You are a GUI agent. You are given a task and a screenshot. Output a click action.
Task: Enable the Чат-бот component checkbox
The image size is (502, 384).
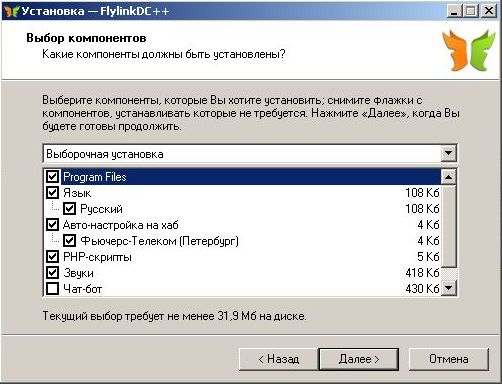coord(52,289)
